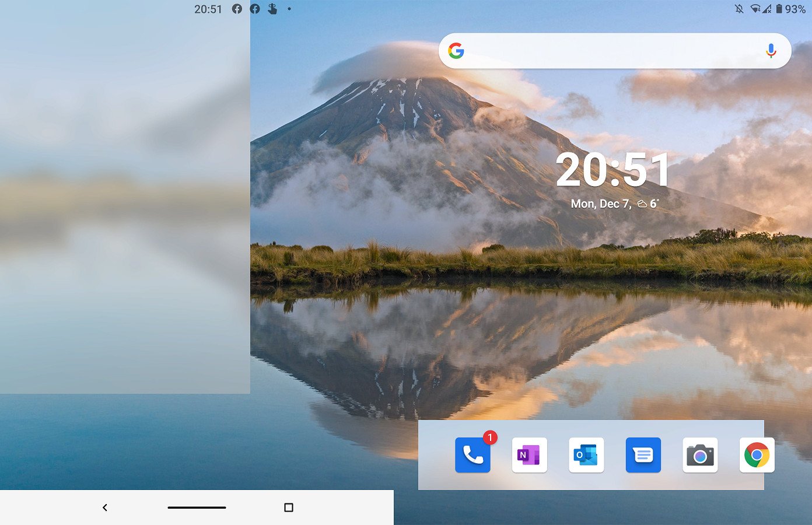Tap the battery 93% indicator

[790, 9]
